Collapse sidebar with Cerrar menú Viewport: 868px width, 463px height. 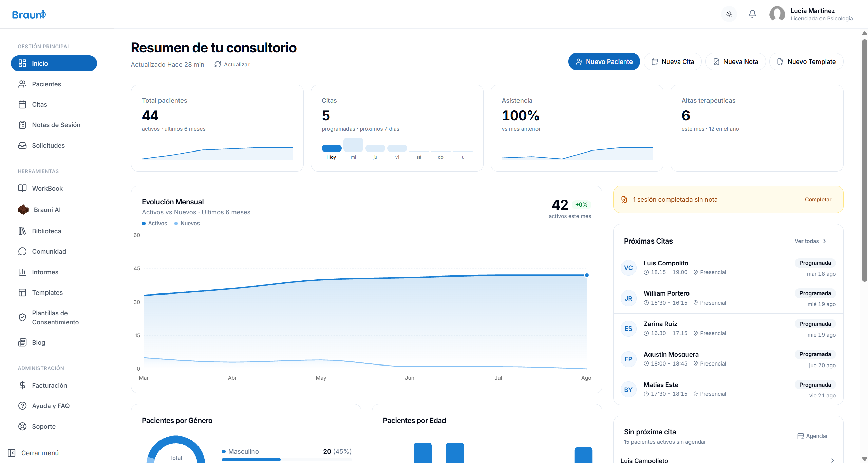[x=33, y=453]
